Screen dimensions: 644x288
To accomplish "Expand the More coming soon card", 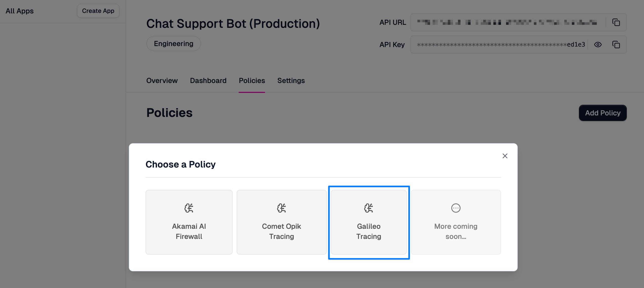I will pos(455,222).
